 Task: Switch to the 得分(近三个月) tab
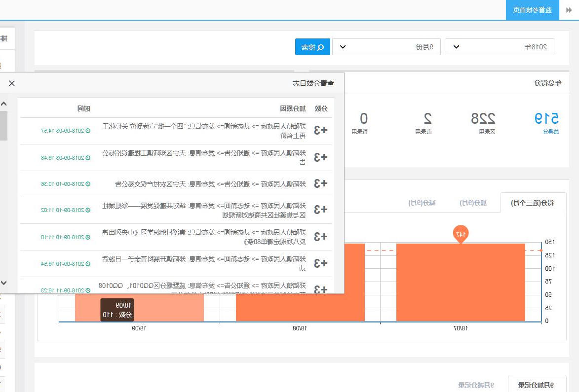(x=532, y=203)
